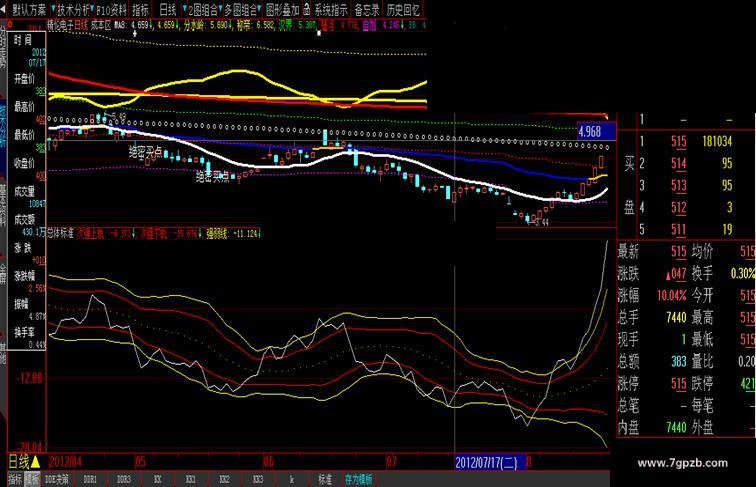756x487 pixels.
Task: Open the 备忘录 memo
Action: click(x=367, y=9)
